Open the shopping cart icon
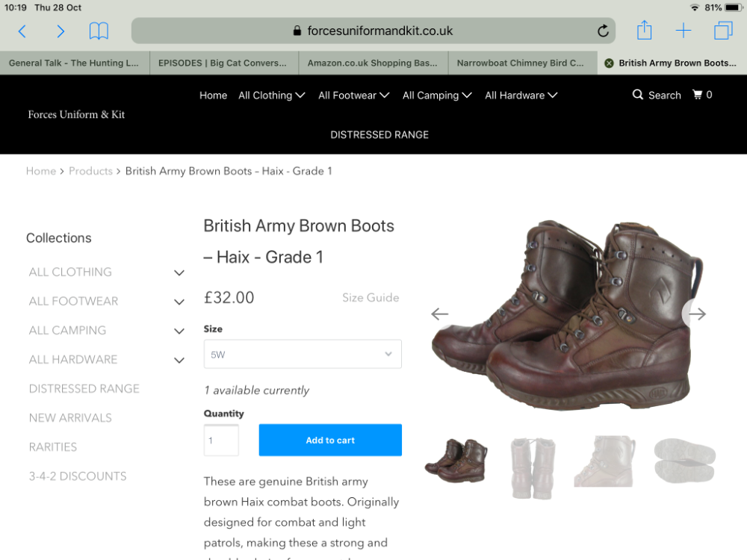Screen dimensions: 747x560 click(x=698, y=95)
